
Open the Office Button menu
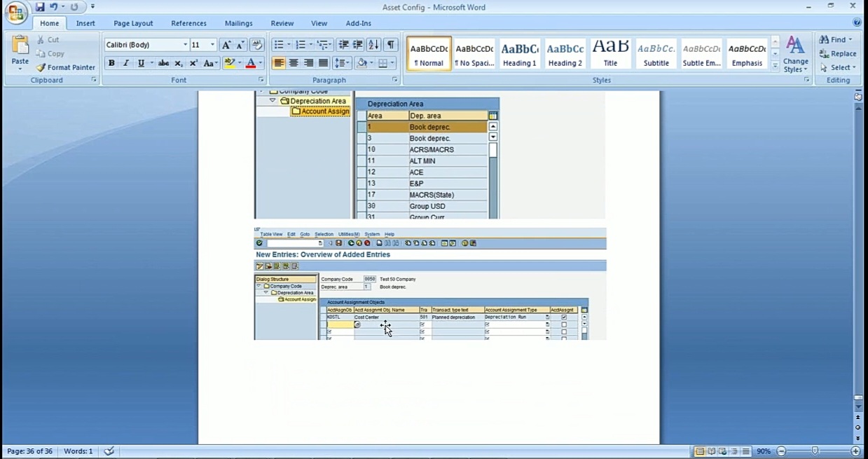click(x=15, y=13)
